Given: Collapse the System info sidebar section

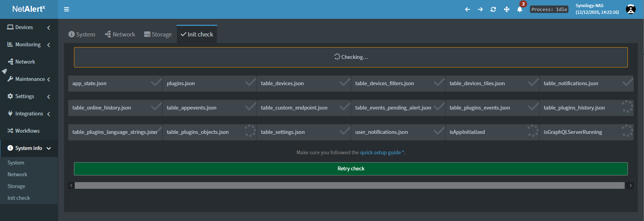Looking at the screenshot, I should pyautogui.click(x=29, y=148).
